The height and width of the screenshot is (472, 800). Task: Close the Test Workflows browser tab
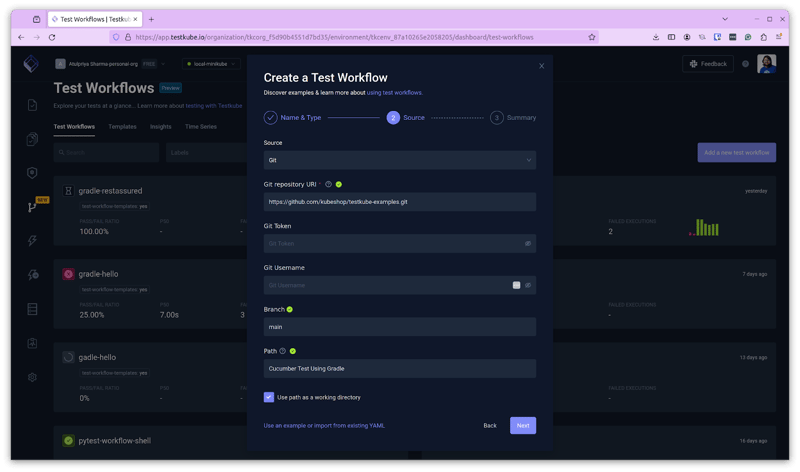coord(135,19)
